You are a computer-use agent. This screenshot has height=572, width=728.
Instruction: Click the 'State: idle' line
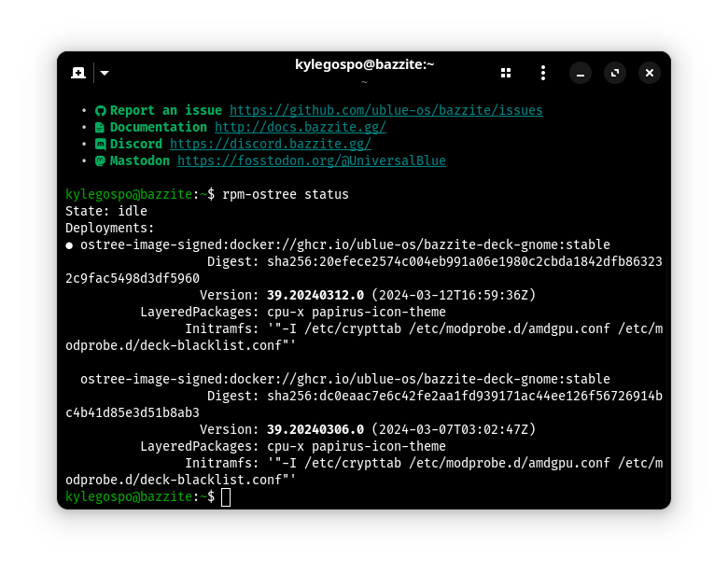point(106,211)
